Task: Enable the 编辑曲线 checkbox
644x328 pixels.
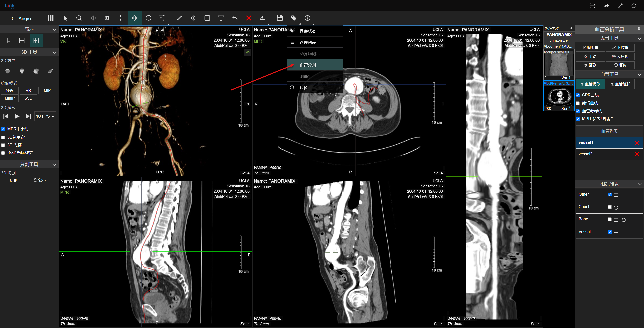Action: click(x=578, y=103)
